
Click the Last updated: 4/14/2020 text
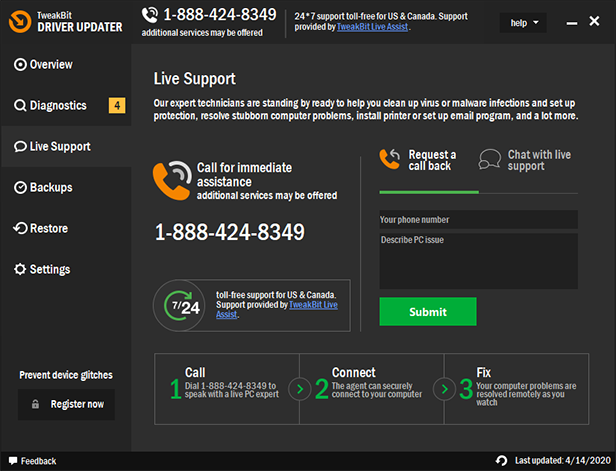pyautogui.click(x=563, y=460)
